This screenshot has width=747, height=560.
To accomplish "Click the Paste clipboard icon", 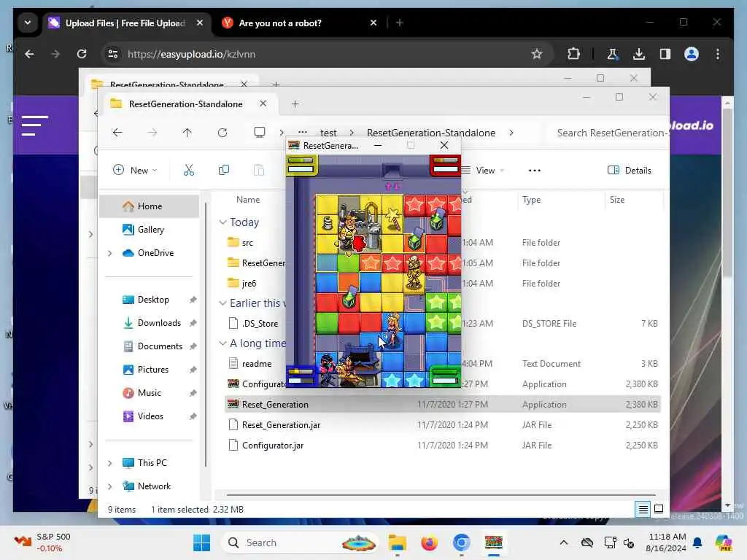I will 259,170.
